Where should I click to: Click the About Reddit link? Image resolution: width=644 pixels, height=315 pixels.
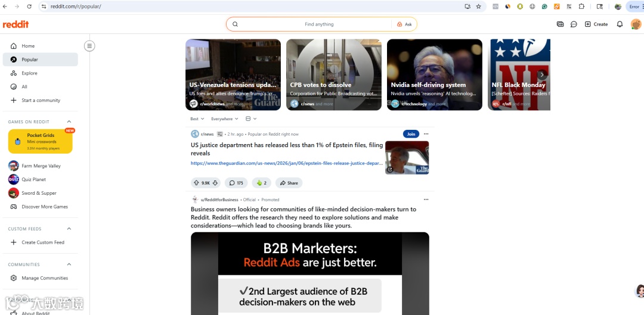coord(36,313)
